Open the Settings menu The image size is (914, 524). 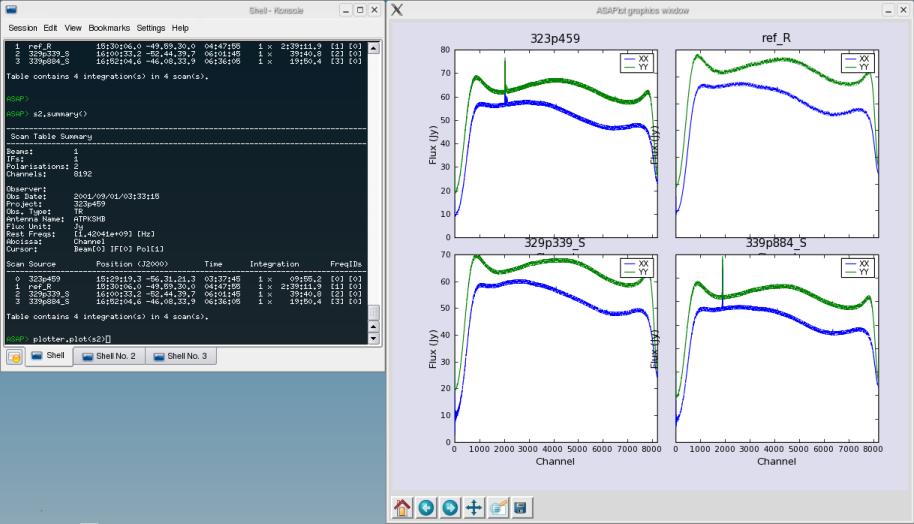pos(151,28)
